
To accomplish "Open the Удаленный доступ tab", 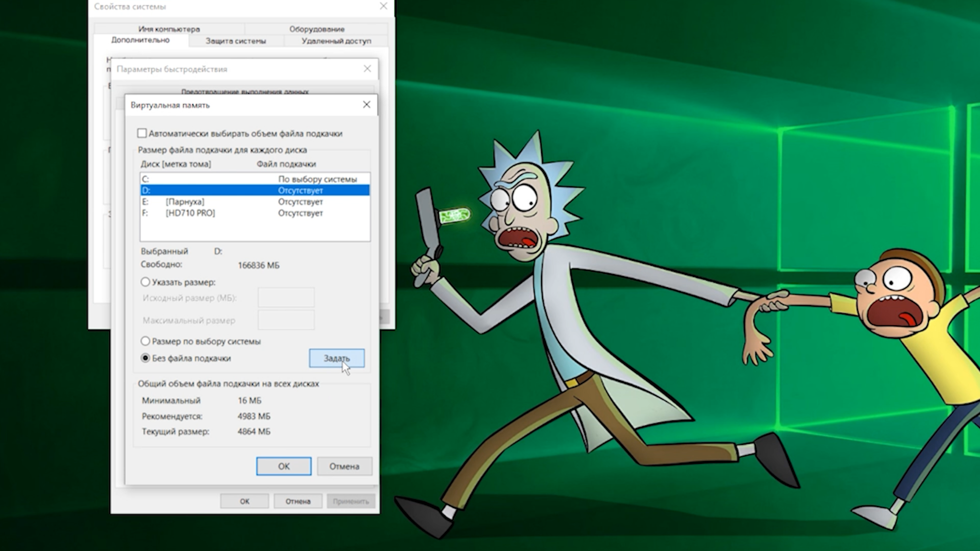I will point(336,41).
